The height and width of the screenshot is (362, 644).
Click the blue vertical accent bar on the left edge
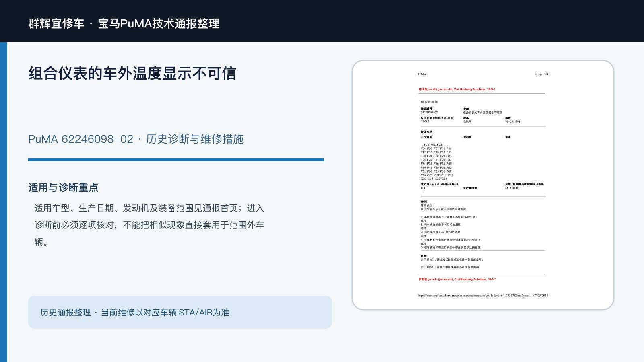pyautogui.click(x=4, y=202)
